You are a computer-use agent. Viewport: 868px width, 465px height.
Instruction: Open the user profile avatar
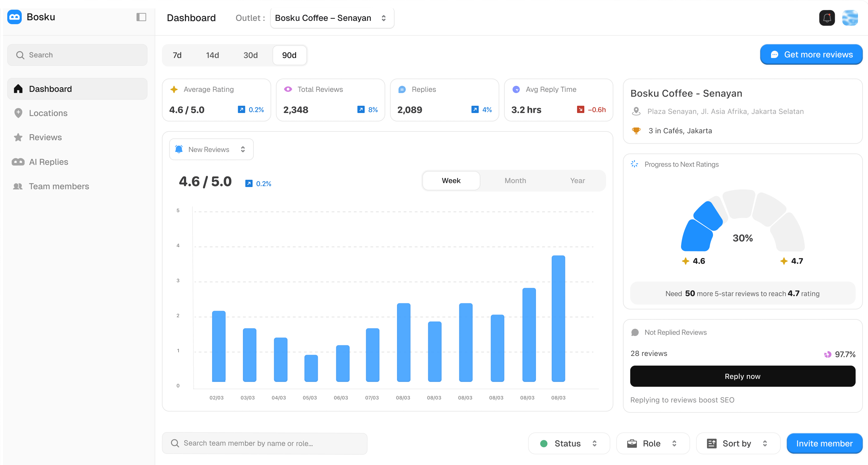[850, 18]
